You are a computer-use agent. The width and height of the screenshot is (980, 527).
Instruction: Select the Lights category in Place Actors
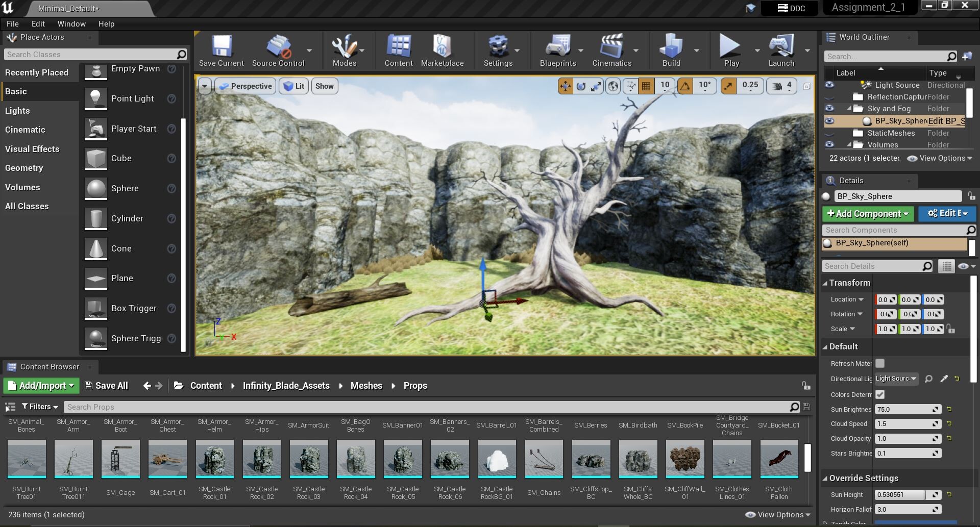pos(17,111)
